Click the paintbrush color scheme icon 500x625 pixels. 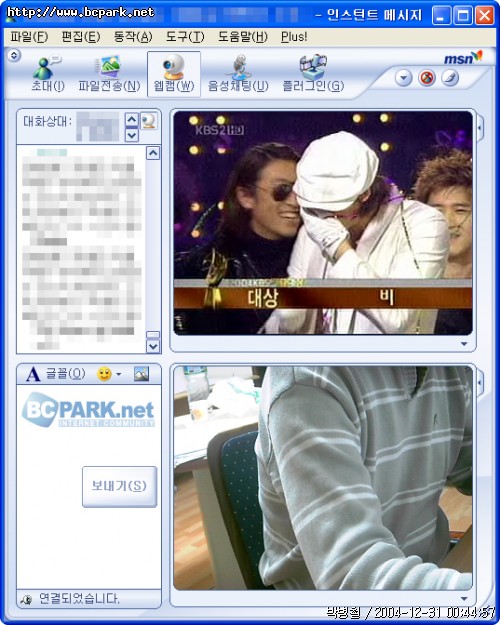[450, 78]
